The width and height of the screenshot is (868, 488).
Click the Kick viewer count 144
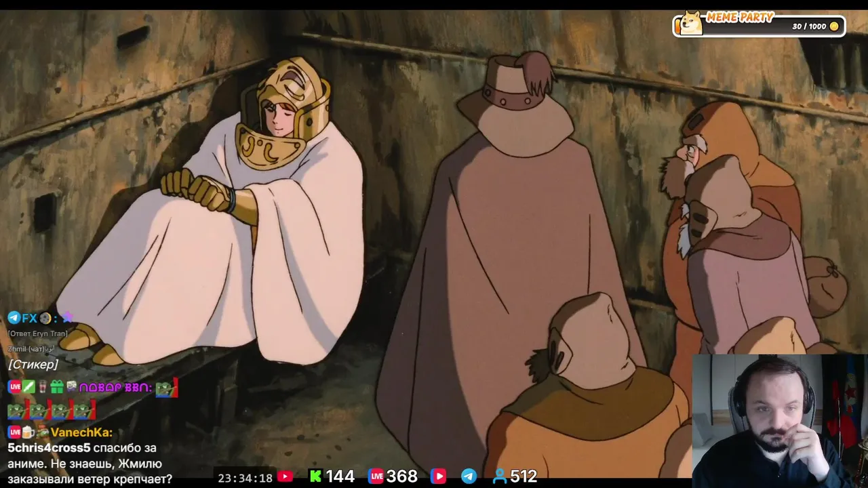tap(340, 476)
